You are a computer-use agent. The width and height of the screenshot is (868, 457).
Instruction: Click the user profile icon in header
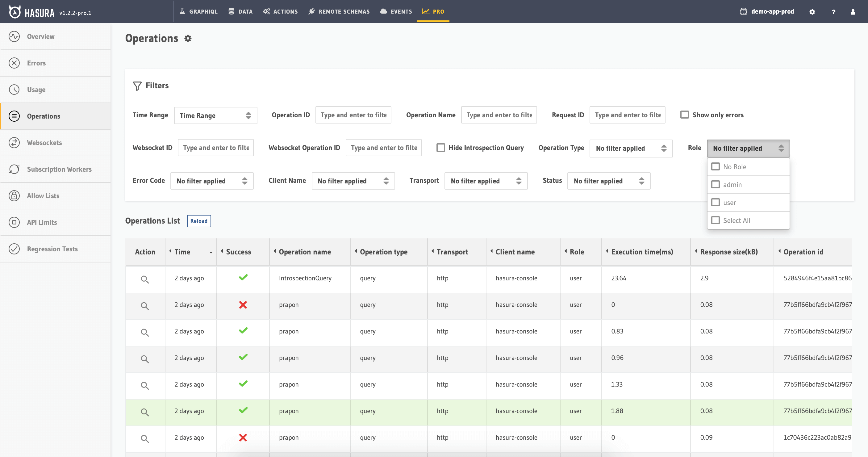click(x=853, y=11)
